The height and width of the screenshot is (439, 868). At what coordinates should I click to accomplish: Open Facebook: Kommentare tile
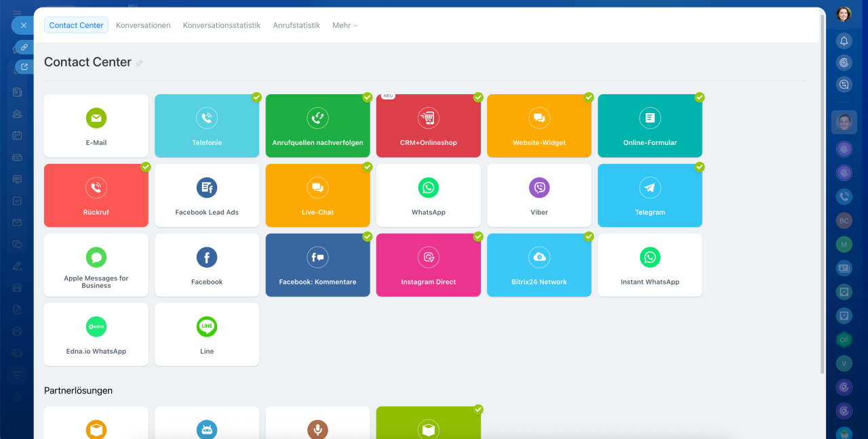tap(317, 265)
